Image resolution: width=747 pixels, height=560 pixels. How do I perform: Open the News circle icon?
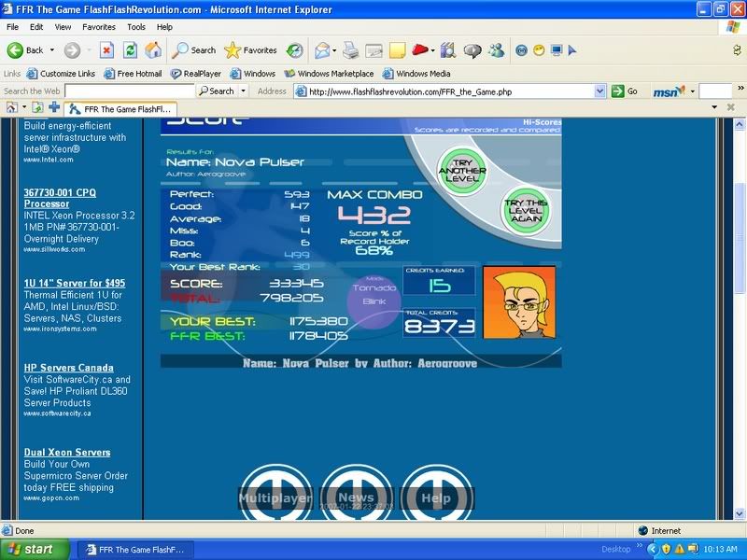click(x=356, y=496)
